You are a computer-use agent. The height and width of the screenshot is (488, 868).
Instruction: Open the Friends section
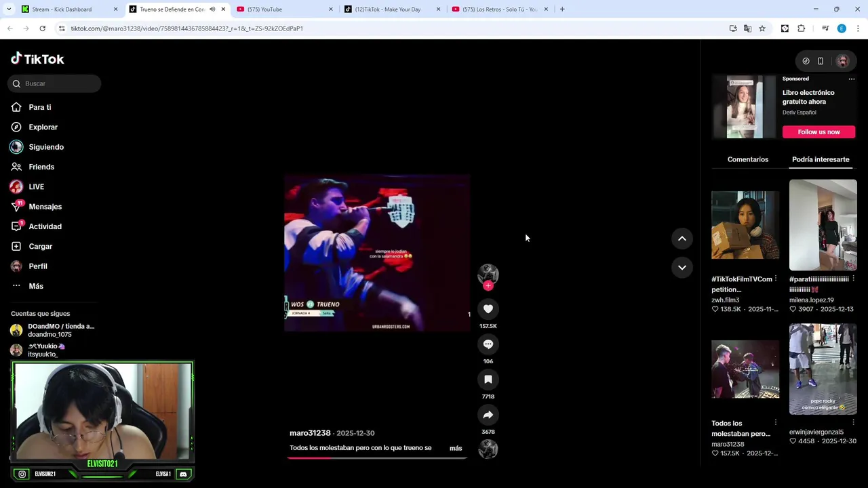pyautogui.click(x=41, y=167)
